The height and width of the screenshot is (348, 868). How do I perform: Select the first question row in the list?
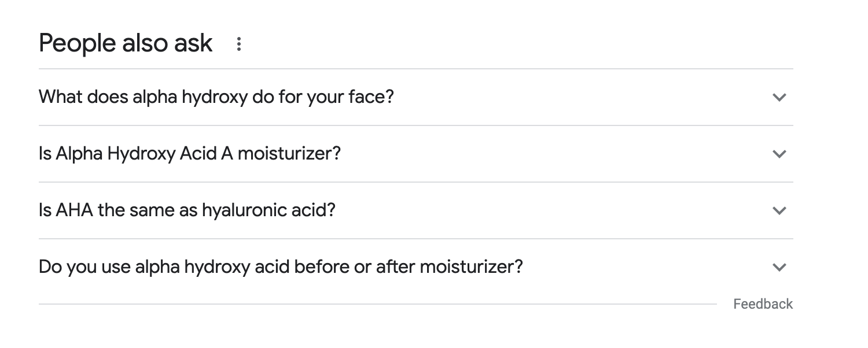pyautogui.click(x=405, y=97)
